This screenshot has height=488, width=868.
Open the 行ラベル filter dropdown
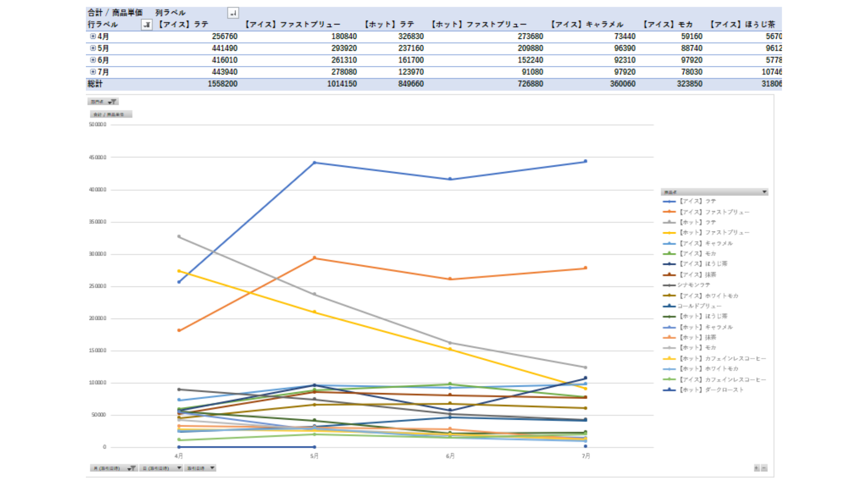click(x=146, y=25)
